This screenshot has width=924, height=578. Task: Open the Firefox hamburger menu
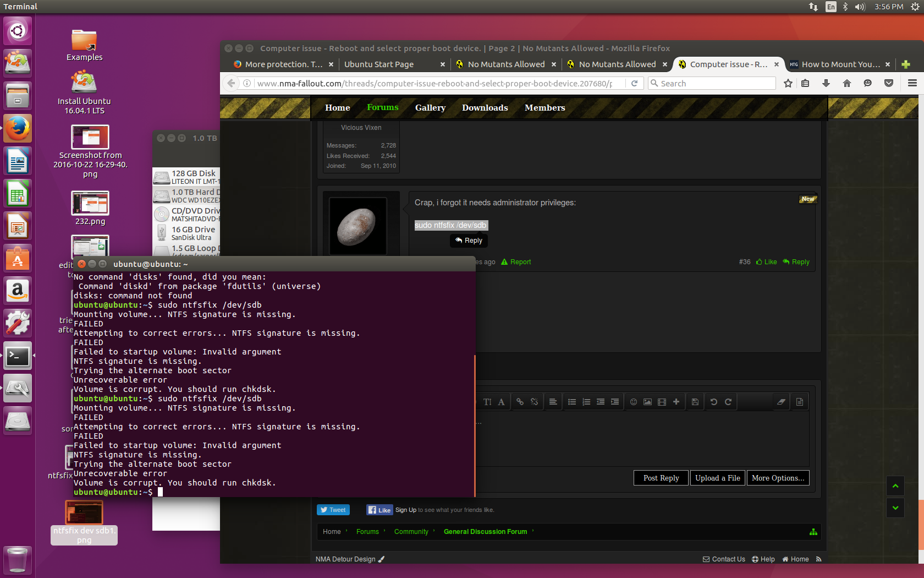tap(912, 83)
